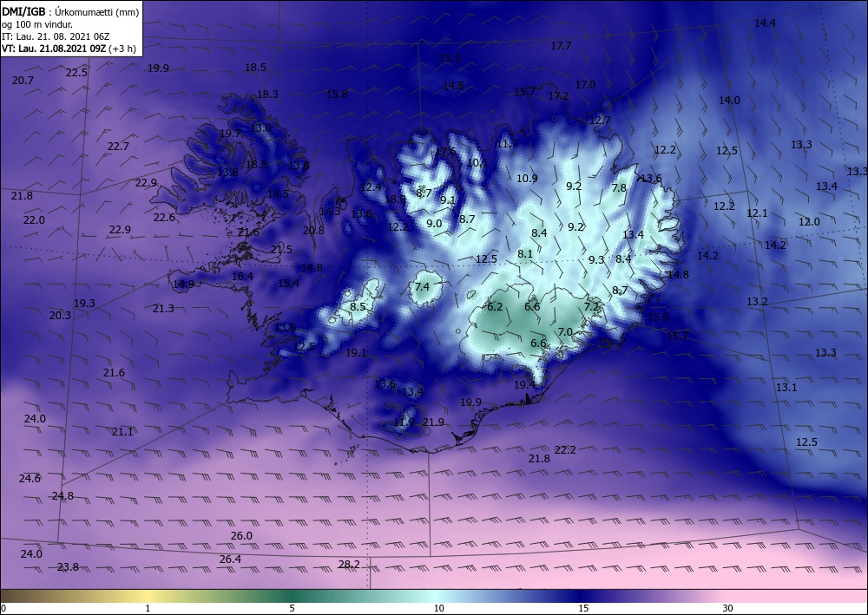This screenshot has height=615, width=868.
Task: Select the map value 22.0
Action: pos(34,219)
